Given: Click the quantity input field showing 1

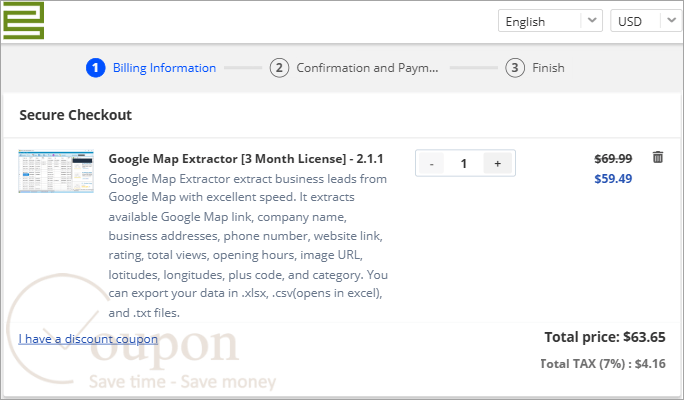Looking at the screenshot, I should pyautogui.click(x=464, y=164).
